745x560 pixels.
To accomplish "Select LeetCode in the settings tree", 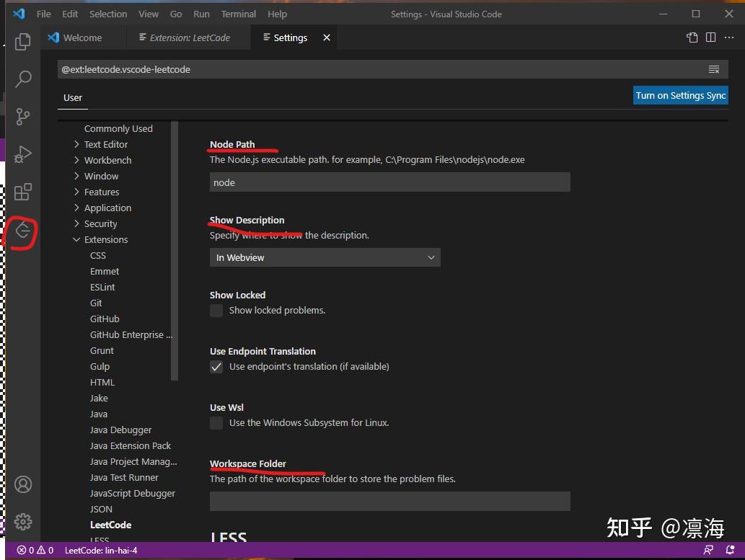I will coord(111,525).
